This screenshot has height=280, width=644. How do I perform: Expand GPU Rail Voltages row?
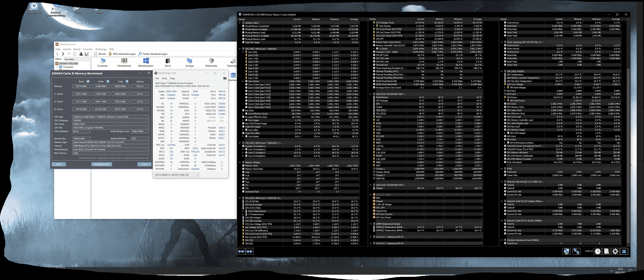tap(505, 88)
